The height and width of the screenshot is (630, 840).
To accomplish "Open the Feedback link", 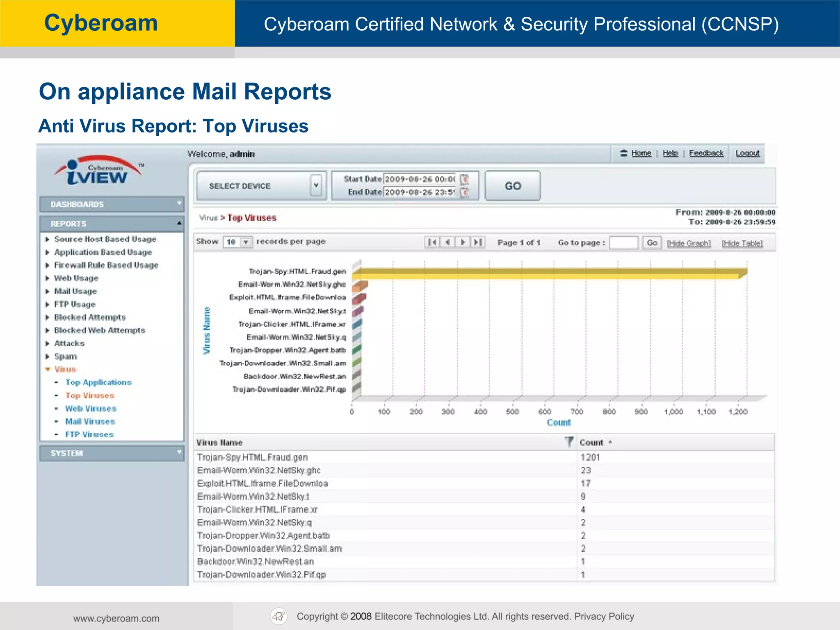I will pyautogui.click(x=706, y=153).
